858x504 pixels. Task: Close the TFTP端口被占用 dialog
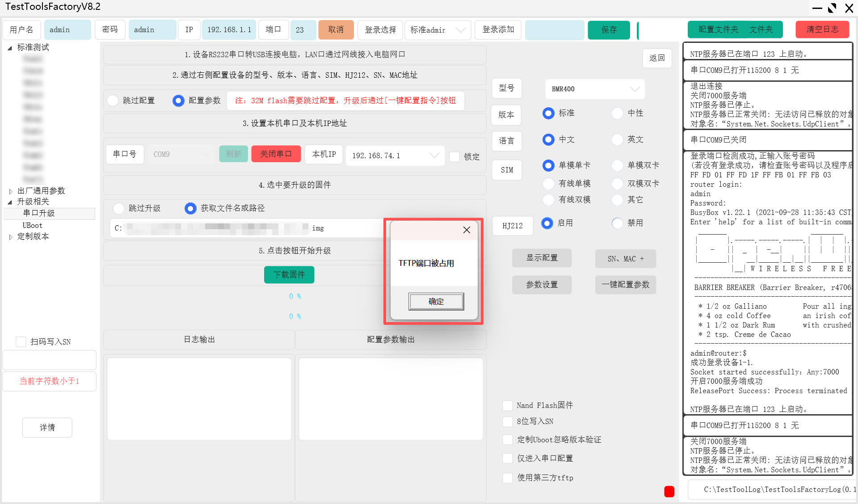click(467, 230)
